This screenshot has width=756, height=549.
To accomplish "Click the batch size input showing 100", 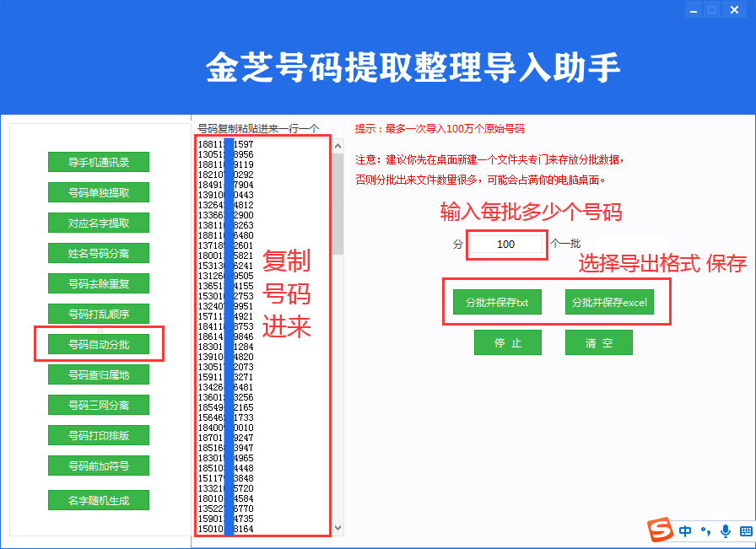I will 506,244.
